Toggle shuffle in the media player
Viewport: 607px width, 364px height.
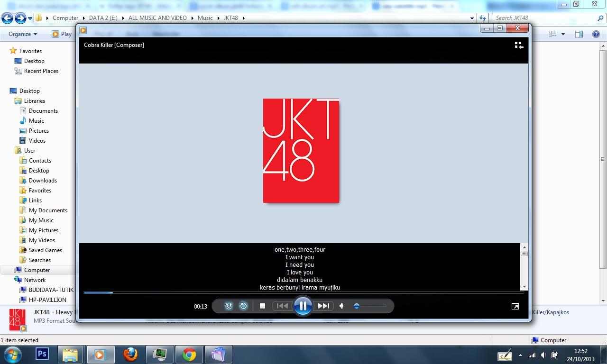[229, 306]
